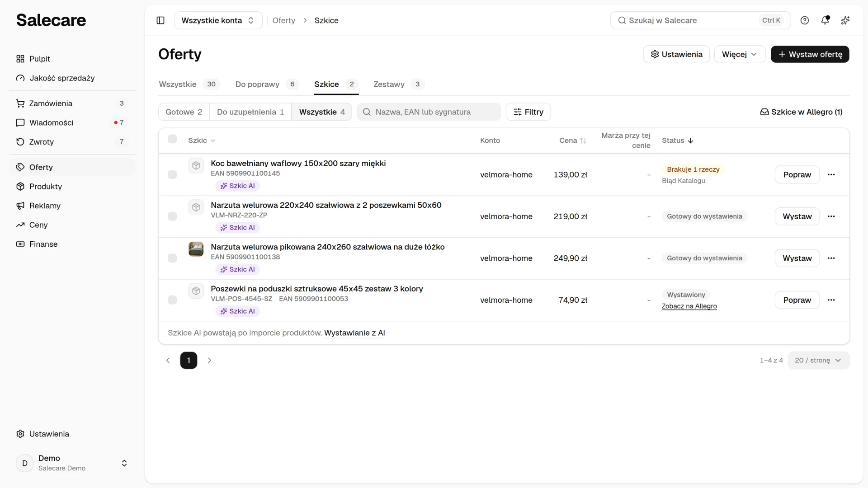Open the Zobacz na Allegro link

pyautogui.click(x=689, y=306)
